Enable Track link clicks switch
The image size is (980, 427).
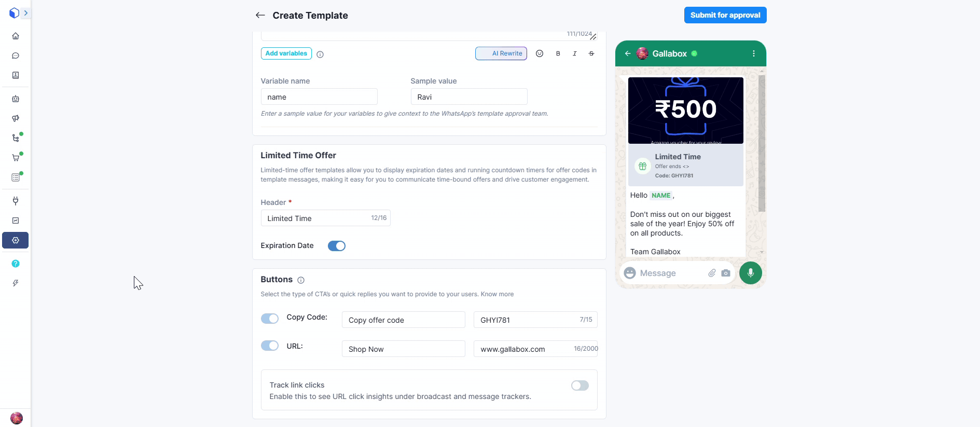pyautogui.click(x=579, y=385)
